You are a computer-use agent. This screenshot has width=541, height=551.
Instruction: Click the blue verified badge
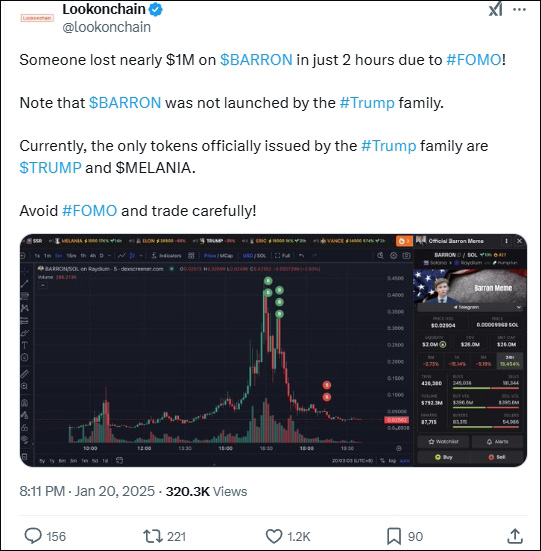(x=156, y=10)
